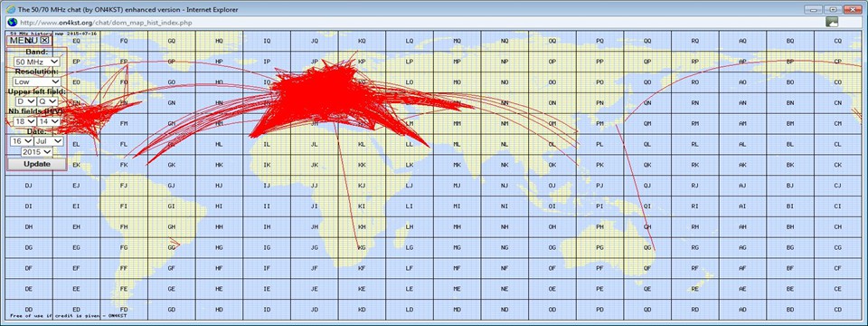Open the Band dropdown showing 50 MHz
Screen dimensions: 868x326
[37, 62]
